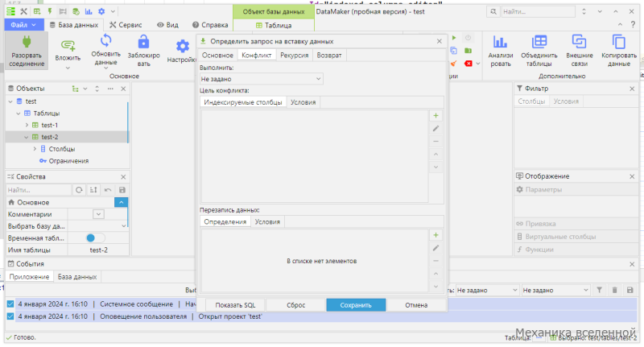Screen dimensions: 644x347
Task: Open the quick access toolbar dropdown arrow
Action: 113,11
